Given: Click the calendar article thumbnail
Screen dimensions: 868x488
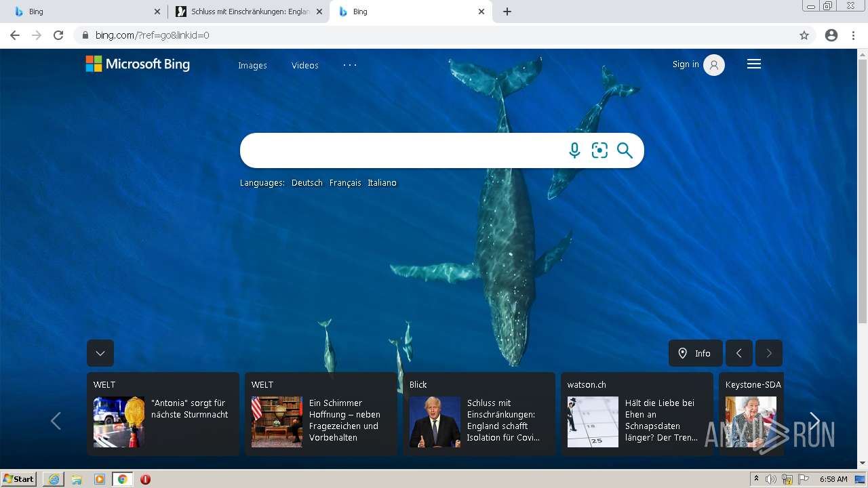Looking at the screenshot, I should point(593,422).
